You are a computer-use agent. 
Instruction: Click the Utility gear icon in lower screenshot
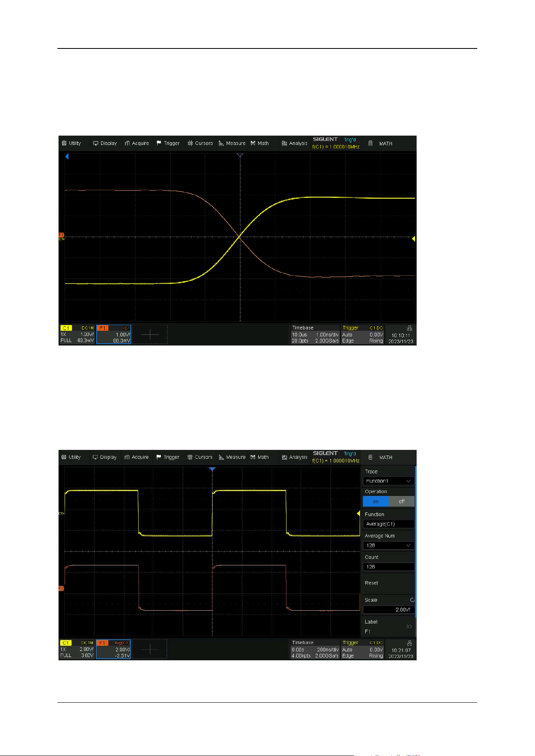tap(64, 457)
